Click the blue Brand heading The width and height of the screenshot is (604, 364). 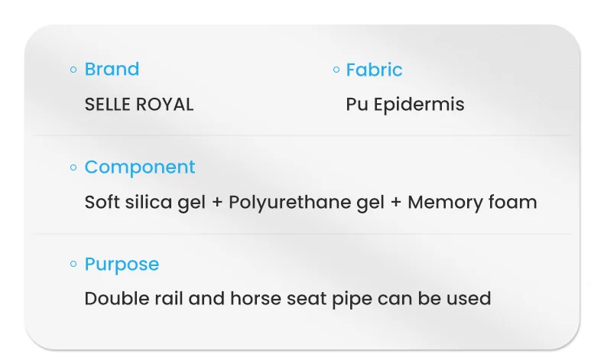tap(112, 70)
